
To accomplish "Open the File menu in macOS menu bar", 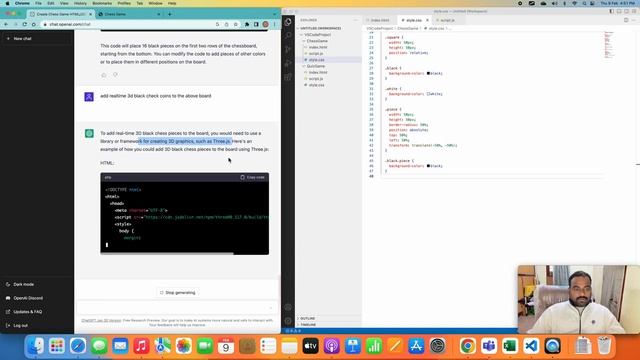I will [38, 3].
